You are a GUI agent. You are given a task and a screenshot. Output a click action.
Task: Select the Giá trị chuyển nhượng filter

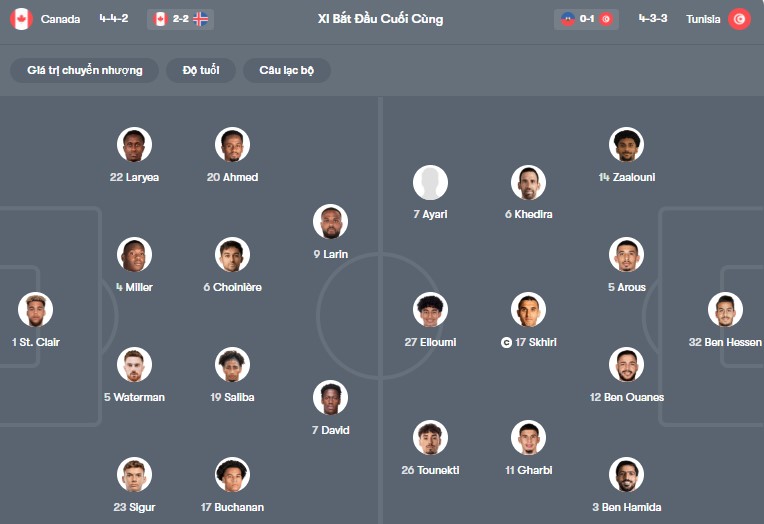pyautogui.click(x=85, y=70)
